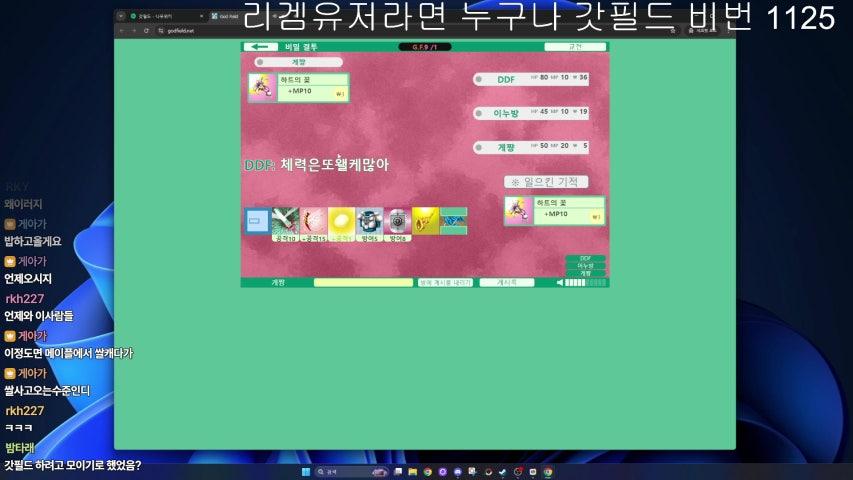Click the small 이누방 button at bottom right
This screenshot has width=853, height=480.
pyautogui.click(x=585, y=266)
